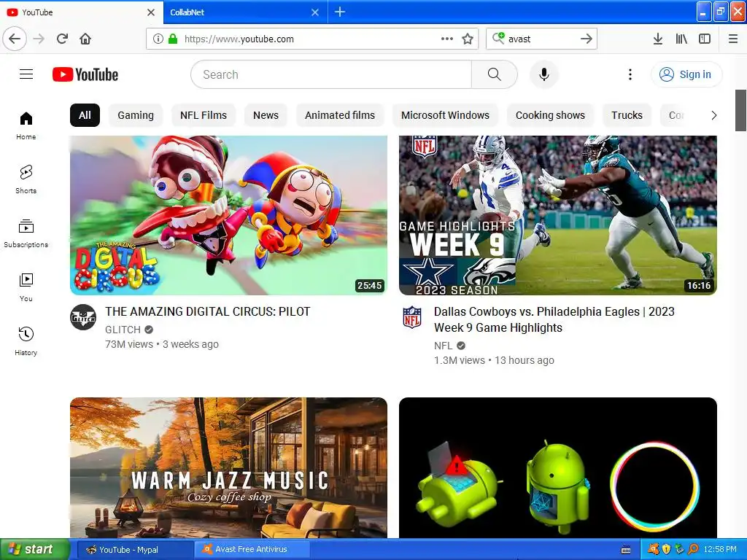Image resolution: width=747 pixels, height=560 pixels.
Task: Reload the current page
Action: (x=62, y=39)
